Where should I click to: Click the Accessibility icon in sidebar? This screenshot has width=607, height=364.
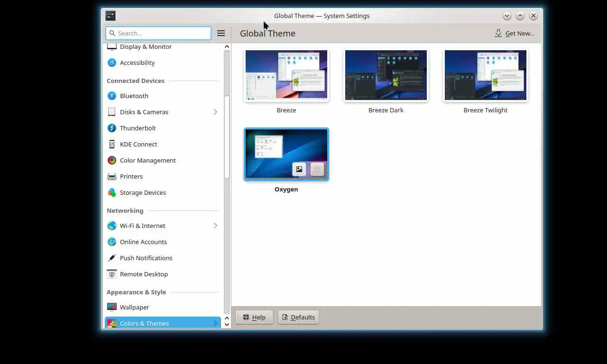coord(111,63)
